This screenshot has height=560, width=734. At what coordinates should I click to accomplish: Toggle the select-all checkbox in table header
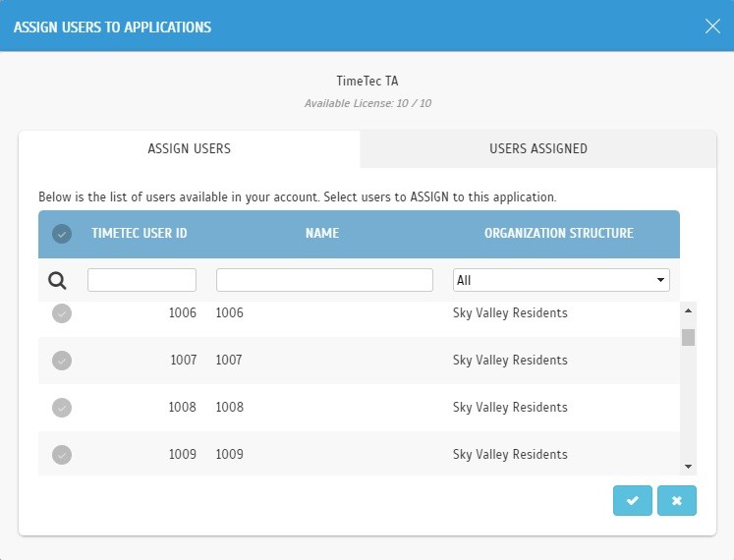[x=62, y=233]
